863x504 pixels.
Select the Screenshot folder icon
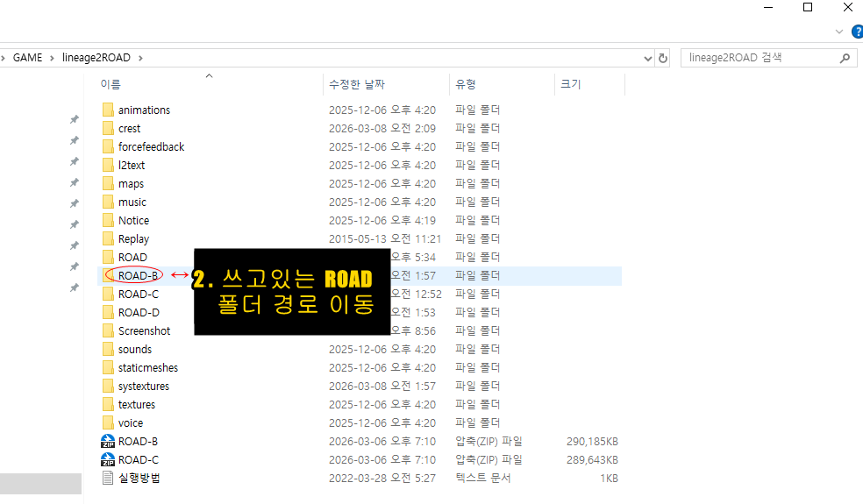(x=108, y=330)
